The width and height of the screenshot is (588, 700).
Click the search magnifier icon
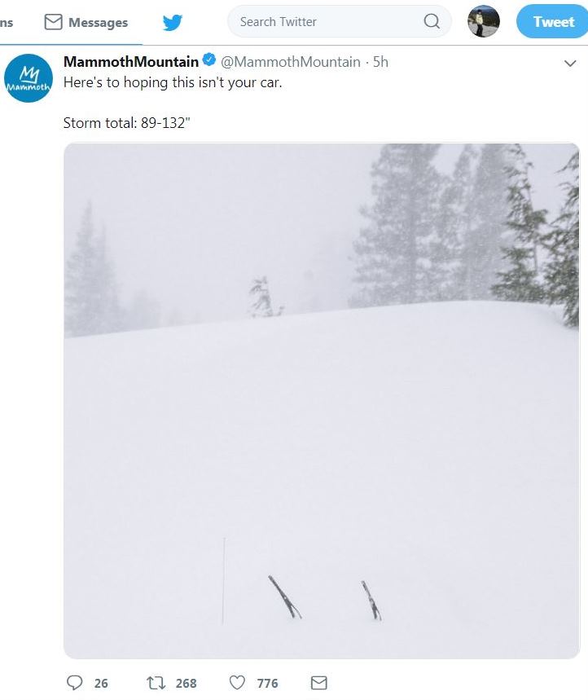(432, 22)
